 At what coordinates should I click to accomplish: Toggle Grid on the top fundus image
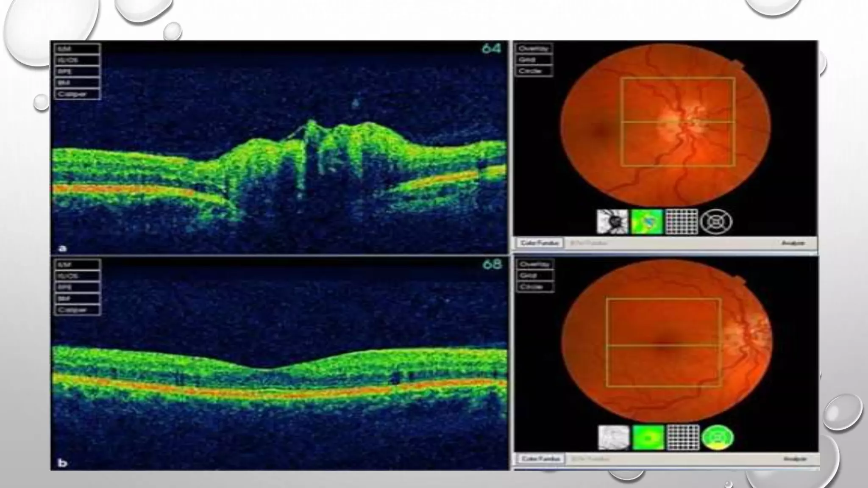[x=534, y=60]
